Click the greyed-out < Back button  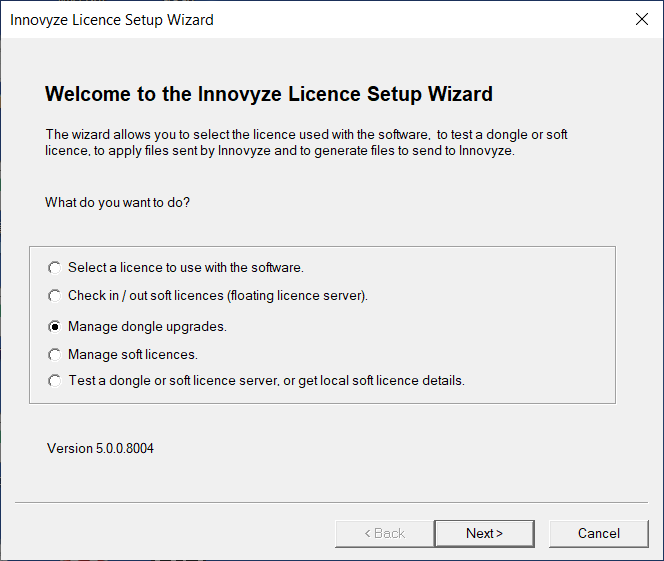coord(385,533)
